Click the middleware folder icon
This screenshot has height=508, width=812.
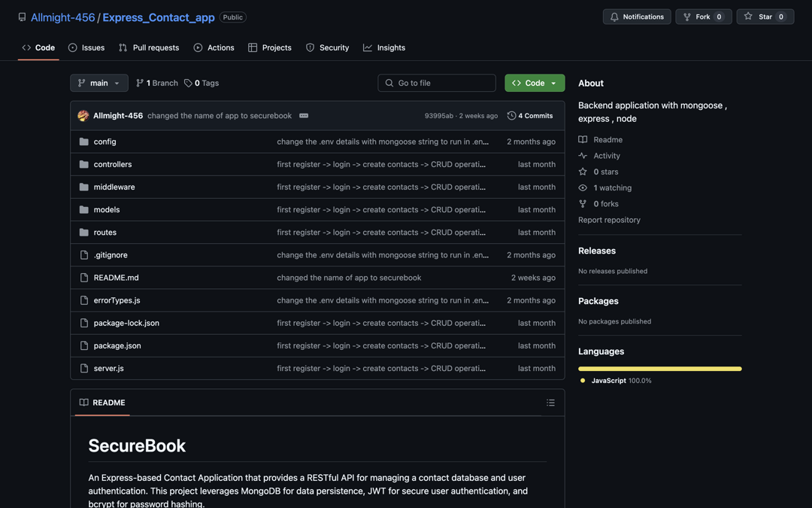(84, 187)
